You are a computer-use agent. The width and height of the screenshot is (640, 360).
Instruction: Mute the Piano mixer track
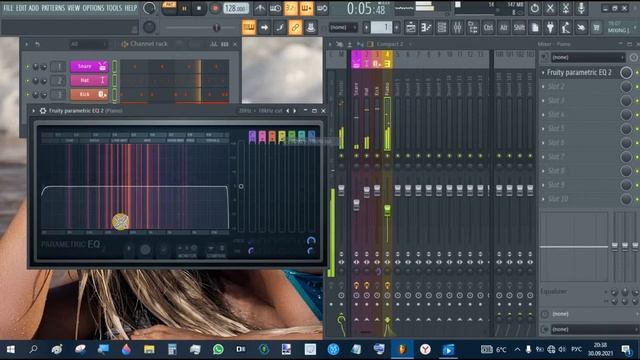pos(387,156)
